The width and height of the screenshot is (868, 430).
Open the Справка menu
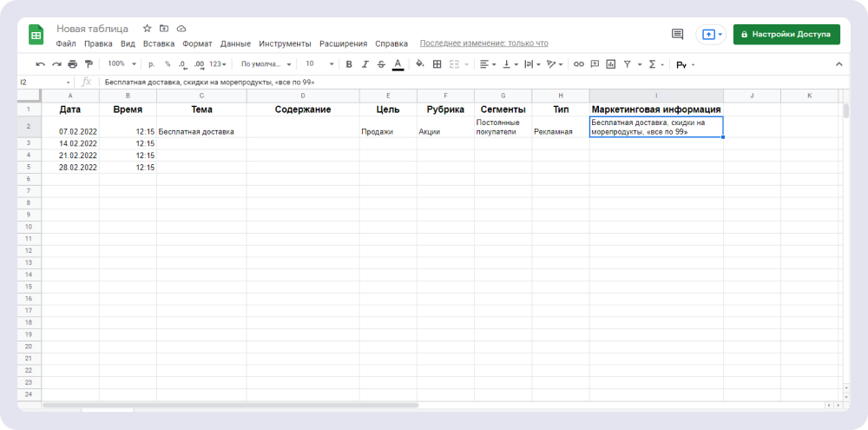tap(391, 43)
